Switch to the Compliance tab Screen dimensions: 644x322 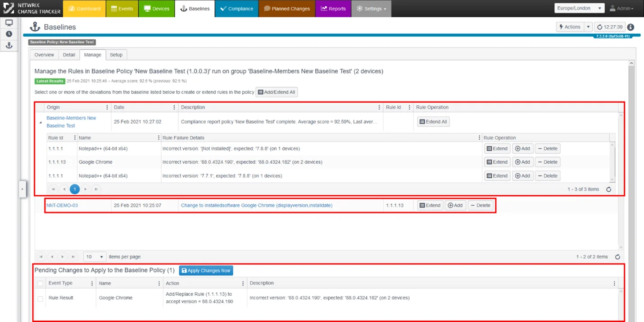tap(236, 9)
